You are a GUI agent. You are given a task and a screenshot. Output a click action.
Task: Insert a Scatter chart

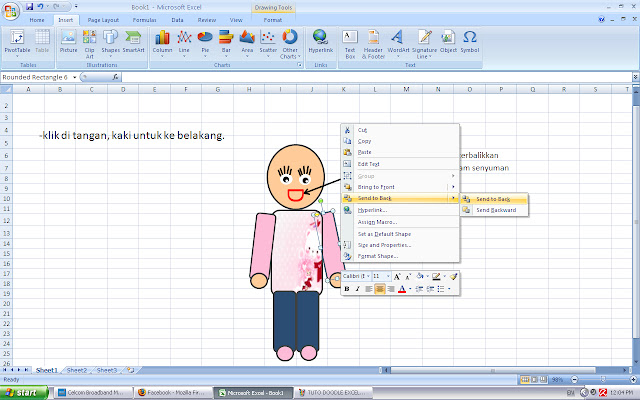pos(268,43)
